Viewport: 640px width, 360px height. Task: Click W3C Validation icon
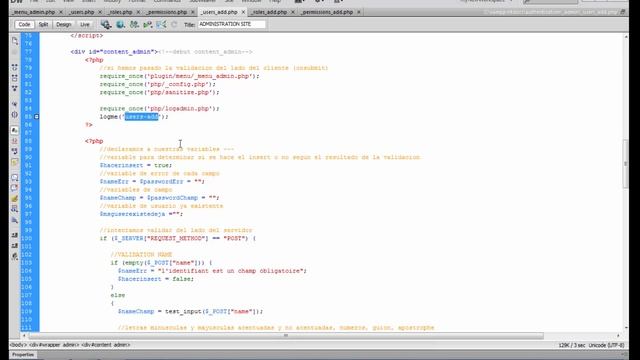click(x=148, y=24)
